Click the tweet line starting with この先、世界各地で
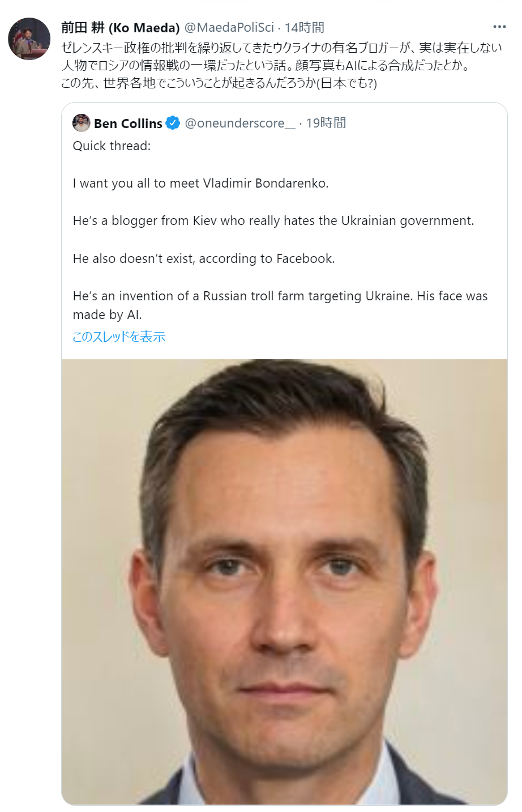 pyautogui.click(x=219, y=83)
